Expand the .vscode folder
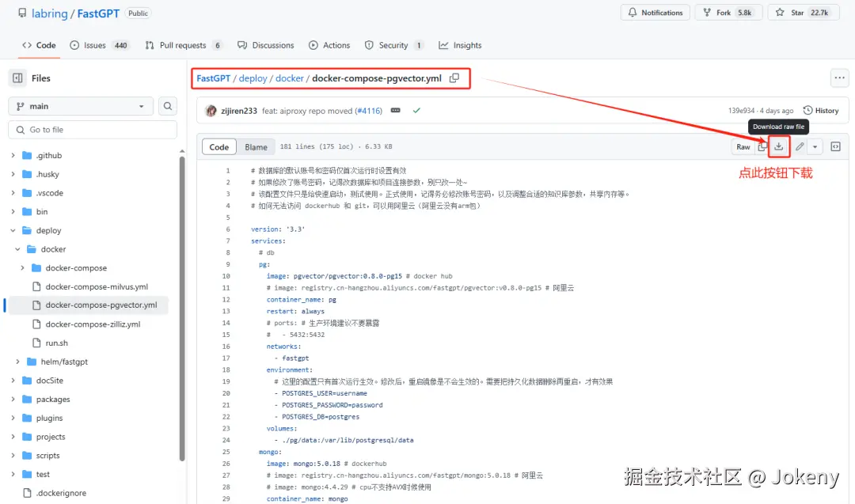Viewport: 855px width, 504px height. coord(13,193)
